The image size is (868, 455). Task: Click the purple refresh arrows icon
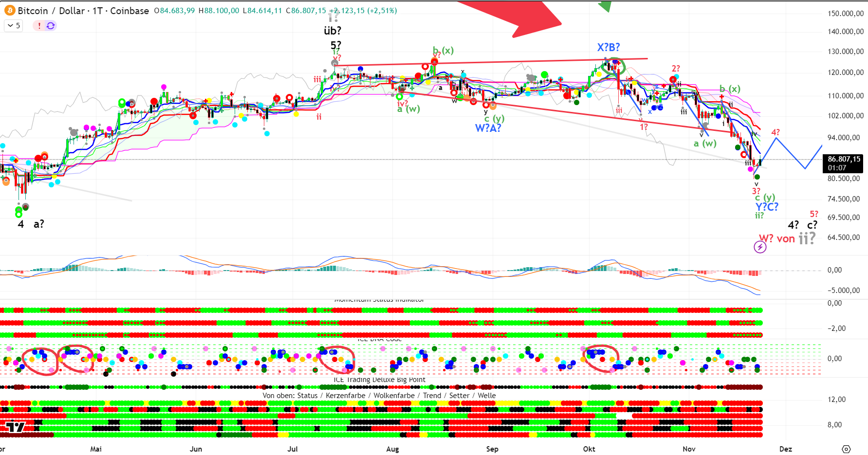(x=51, y=25)
